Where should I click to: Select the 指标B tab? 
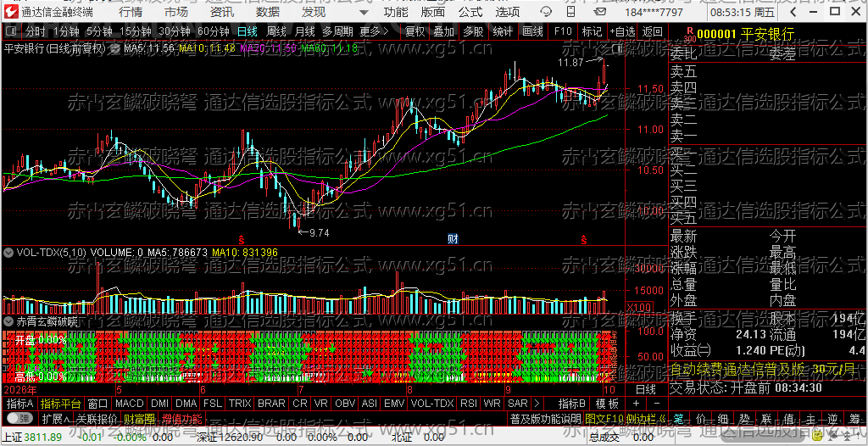(x=571, y=404)
